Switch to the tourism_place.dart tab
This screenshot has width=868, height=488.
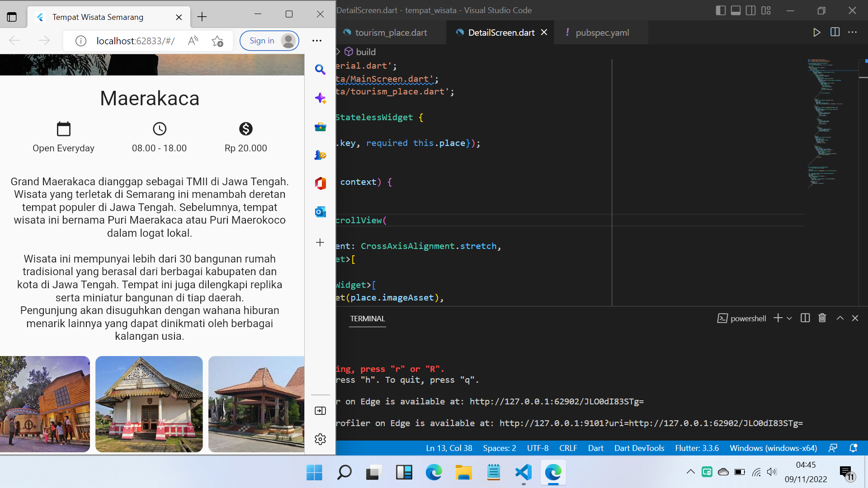pos(391,32)
